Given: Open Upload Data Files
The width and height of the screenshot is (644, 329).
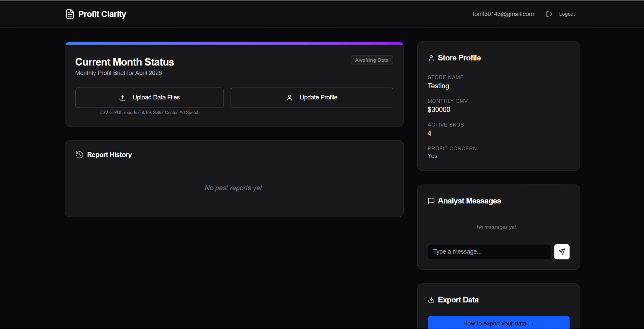Looking at the screenshot, I should pyautogui.click(x=149, y=98).
